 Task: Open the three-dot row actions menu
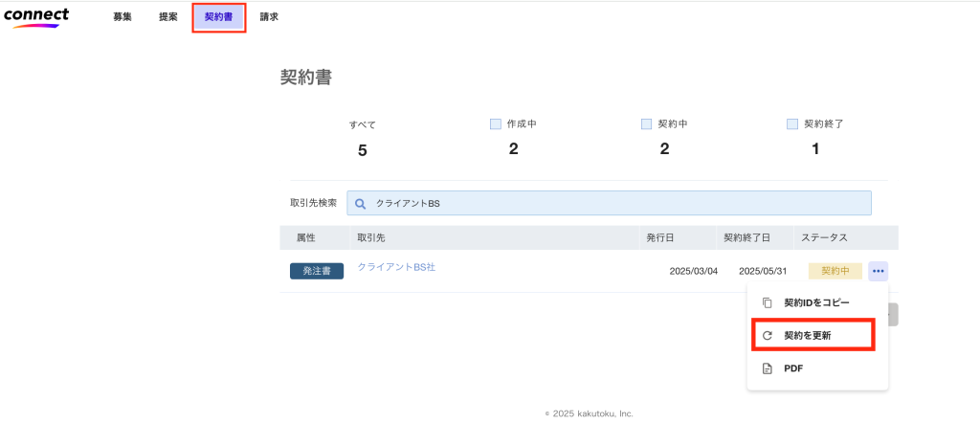click(x=879, y=271)
